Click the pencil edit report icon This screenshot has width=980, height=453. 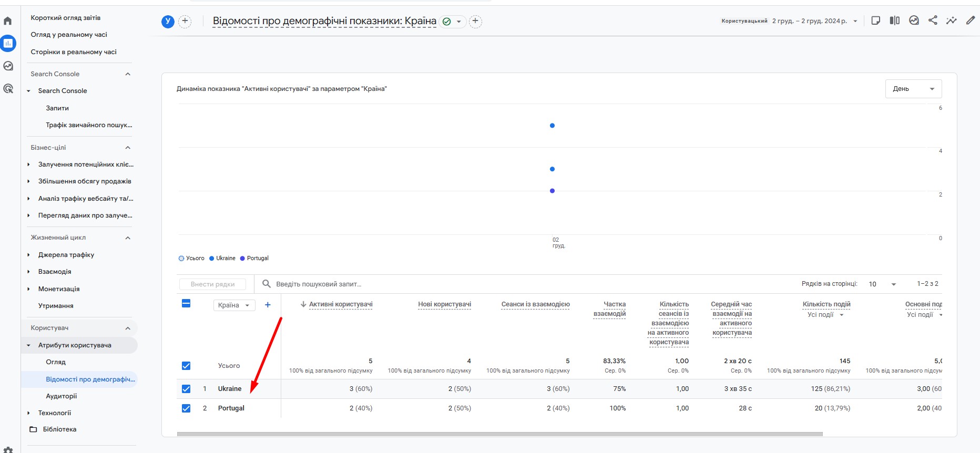coord(971,20)
